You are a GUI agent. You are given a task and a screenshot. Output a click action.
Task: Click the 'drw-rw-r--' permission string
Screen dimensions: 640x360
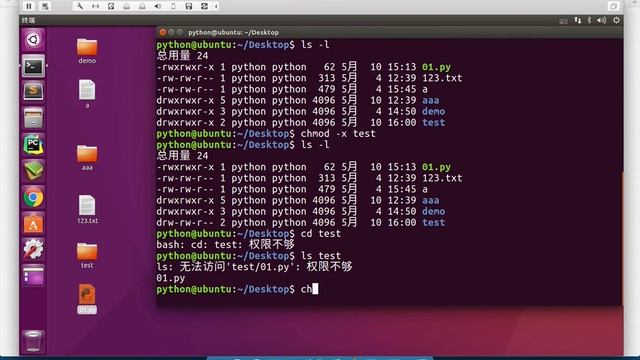pos(185,222)
